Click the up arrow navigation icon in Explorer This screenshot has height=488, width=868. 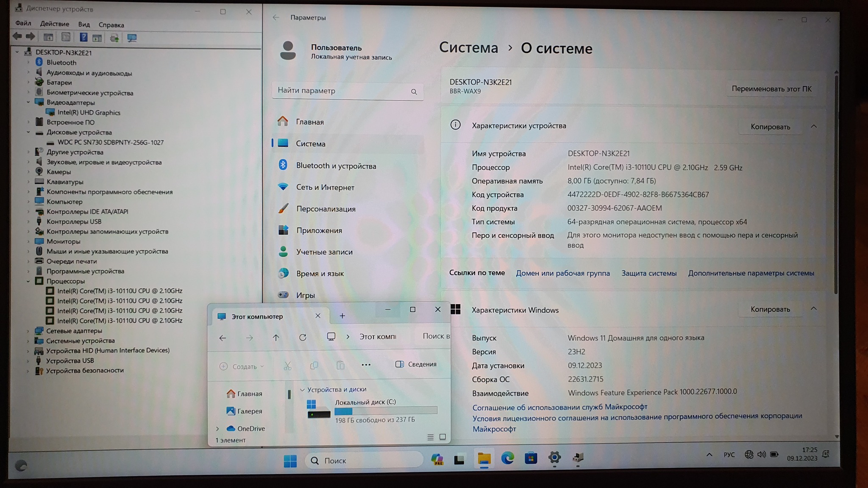coord(276,338)
